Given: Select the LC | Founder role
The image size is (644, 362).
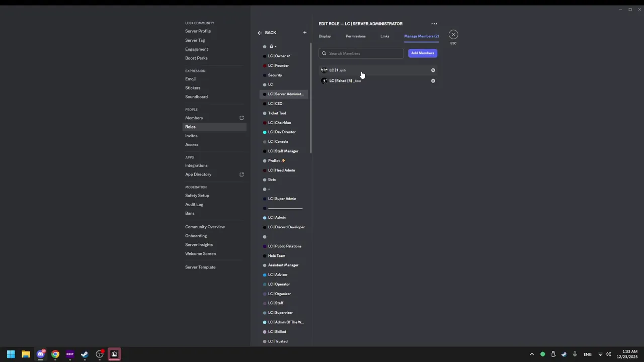Looking at the screenshot, I should coord(278,66).
